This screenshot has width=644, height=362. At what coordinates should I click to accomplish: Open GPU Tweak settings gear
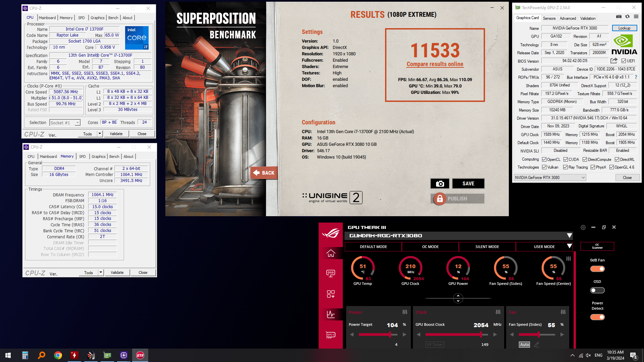[x=583, y=227]
